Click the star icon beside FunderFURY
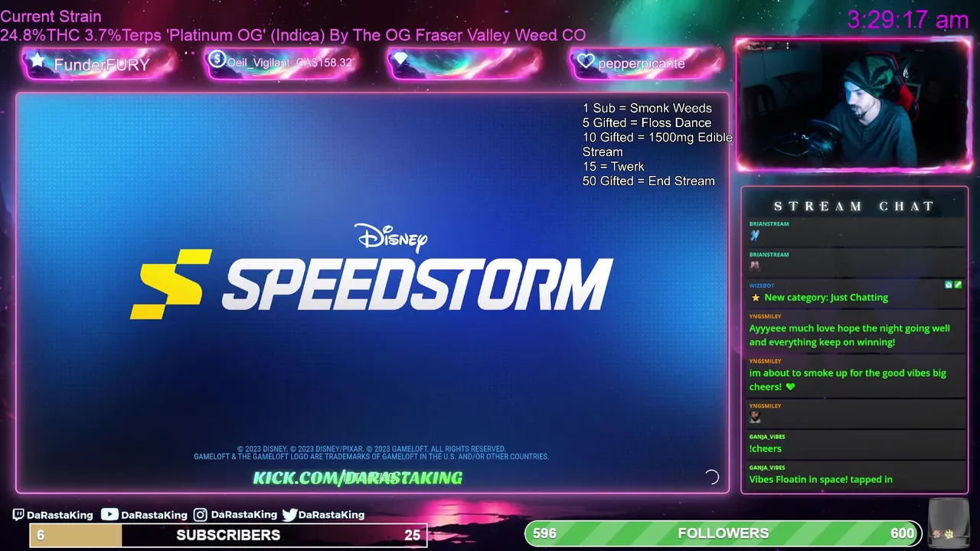The width and height of the screenshot is (980, 551). point(37,60)
